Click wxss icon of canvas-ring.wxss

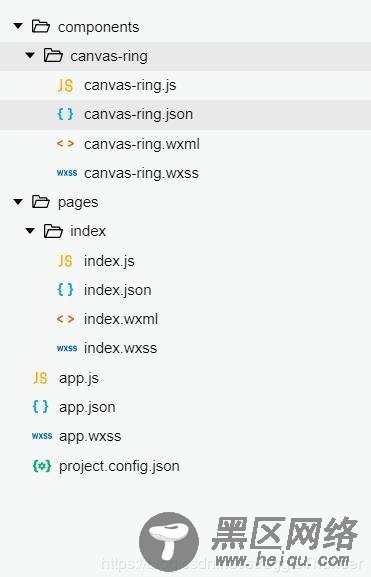pos(67,173)
